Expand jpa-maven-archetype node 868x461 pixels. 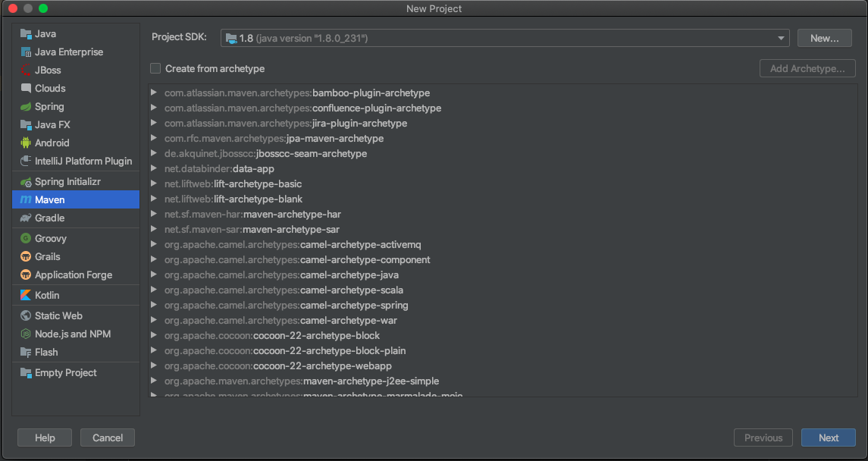[154, 138]
